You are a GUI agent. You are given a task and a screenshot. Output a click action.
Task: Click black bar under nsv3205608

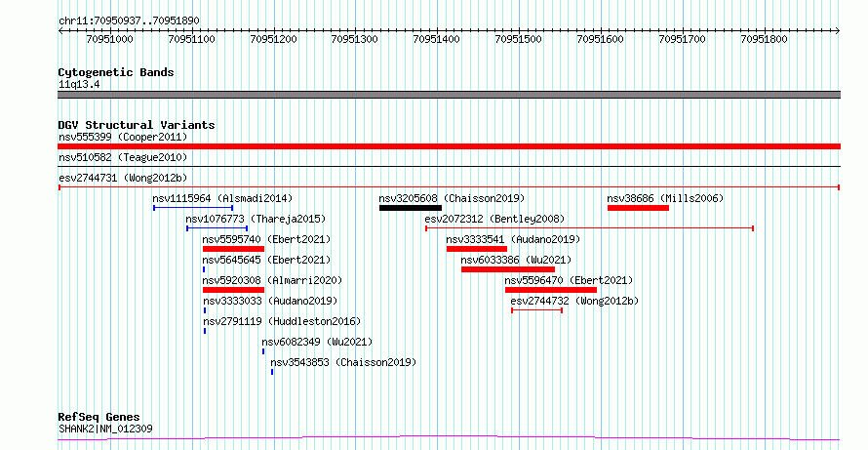point(411,208)
